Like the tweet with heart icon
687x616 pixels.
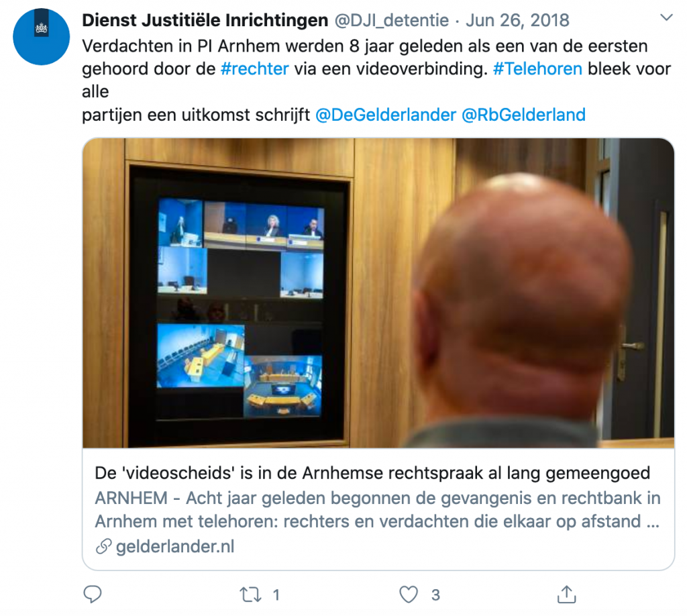point(409,595)
